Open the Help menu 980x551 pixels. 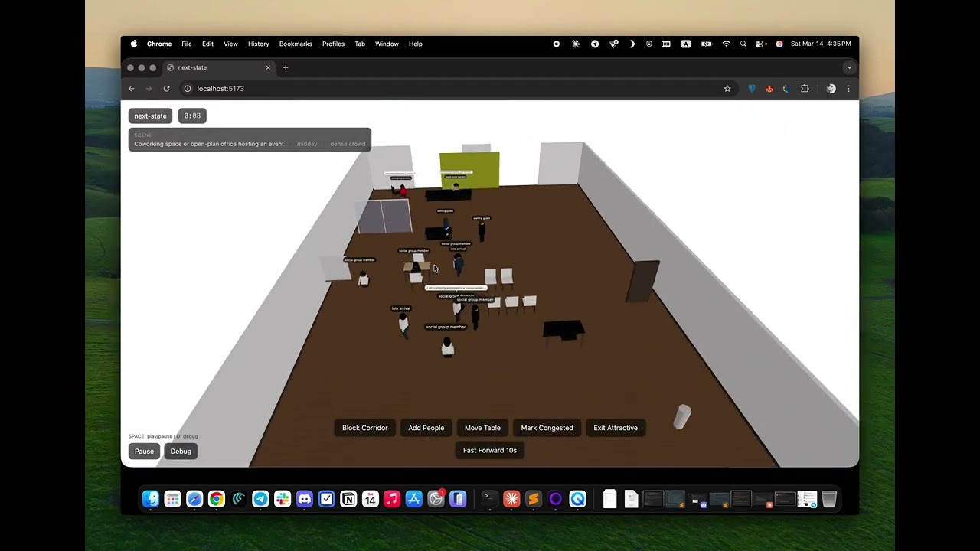(416, 44)
